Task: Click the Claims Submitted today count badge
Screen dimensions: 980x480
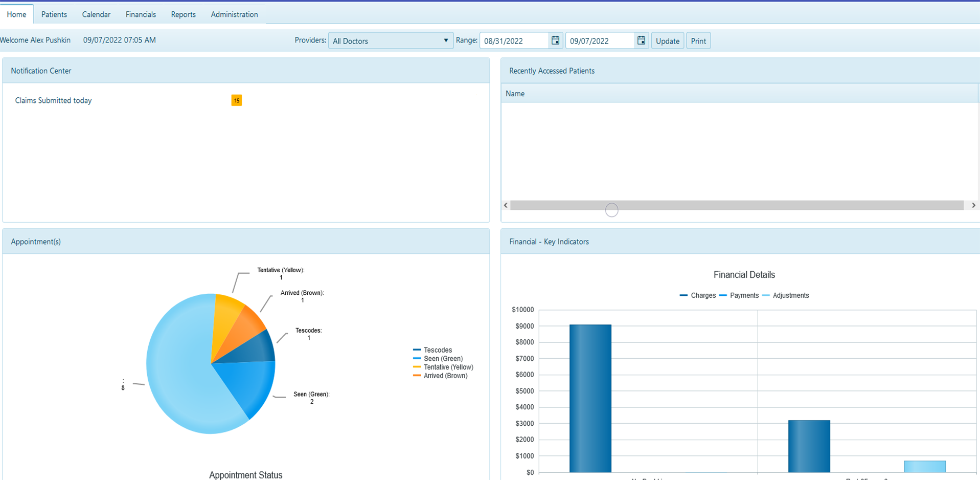Action: tap(236, 100)
